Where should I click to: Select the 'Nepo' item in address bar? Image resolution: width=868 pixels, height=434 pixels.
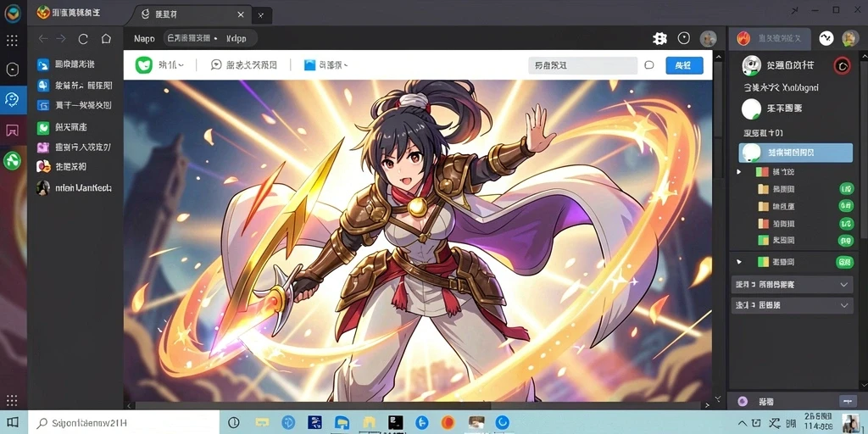pos(144,39)
